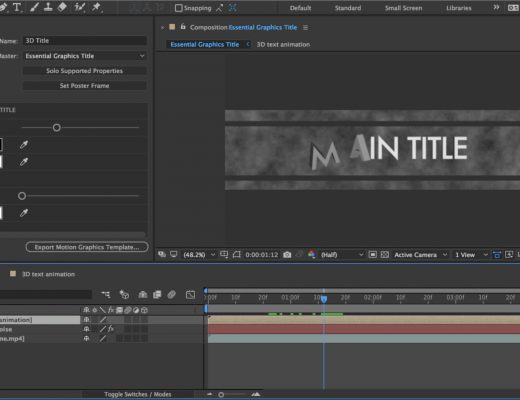
Task: Toggle shy switch on the animation layer
Action: tap(86, 320)
